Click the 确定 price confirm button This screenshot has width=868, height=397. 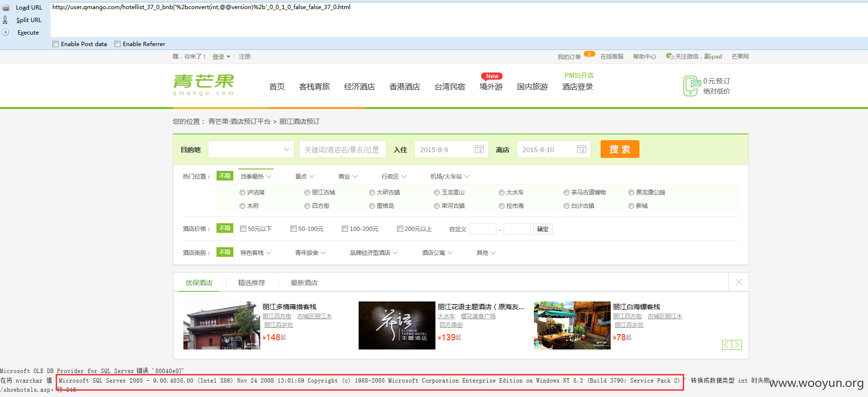tap(543, 229)
